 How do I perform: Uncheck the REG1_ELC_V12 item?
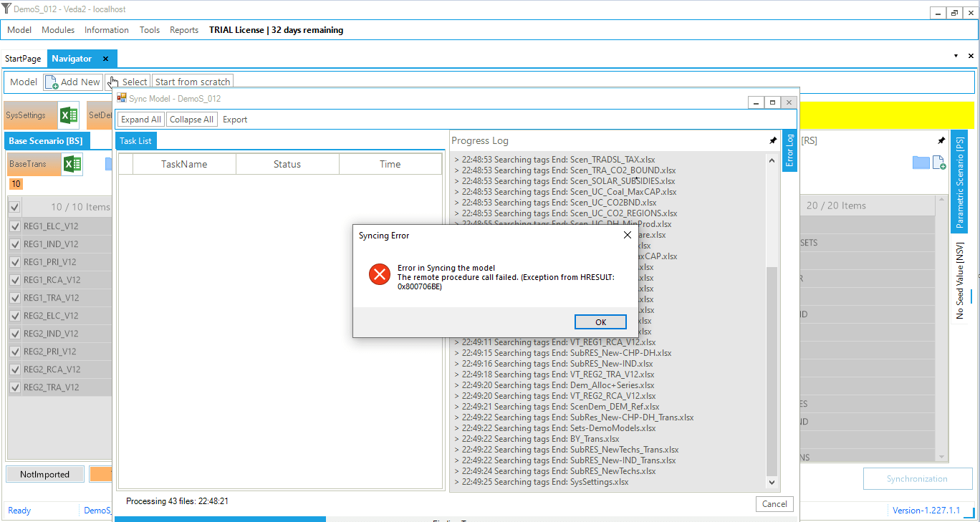pyautogui.click(x=15, y=226)
